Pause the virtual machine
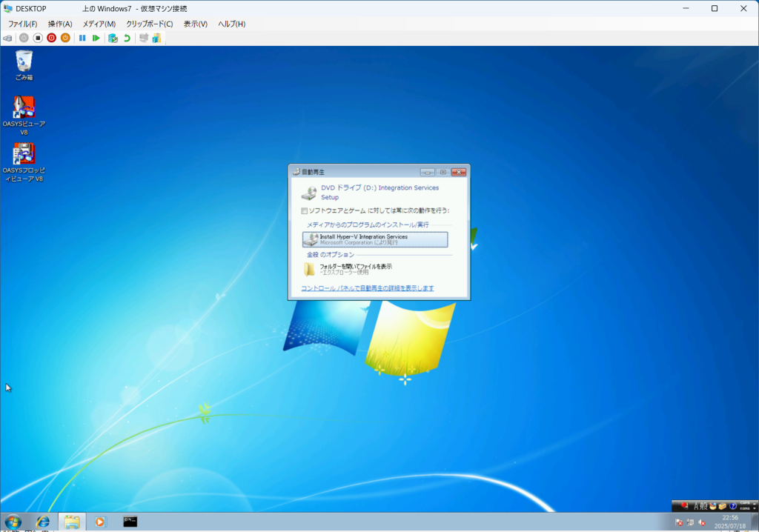 pyautogui.click(x=82, y=38)
